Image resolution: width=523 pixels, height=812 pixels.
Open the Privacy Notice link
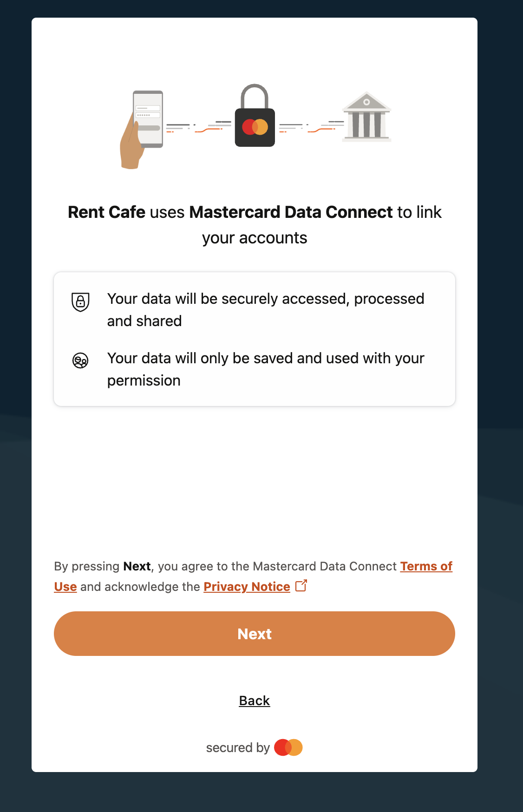point(247,587)
